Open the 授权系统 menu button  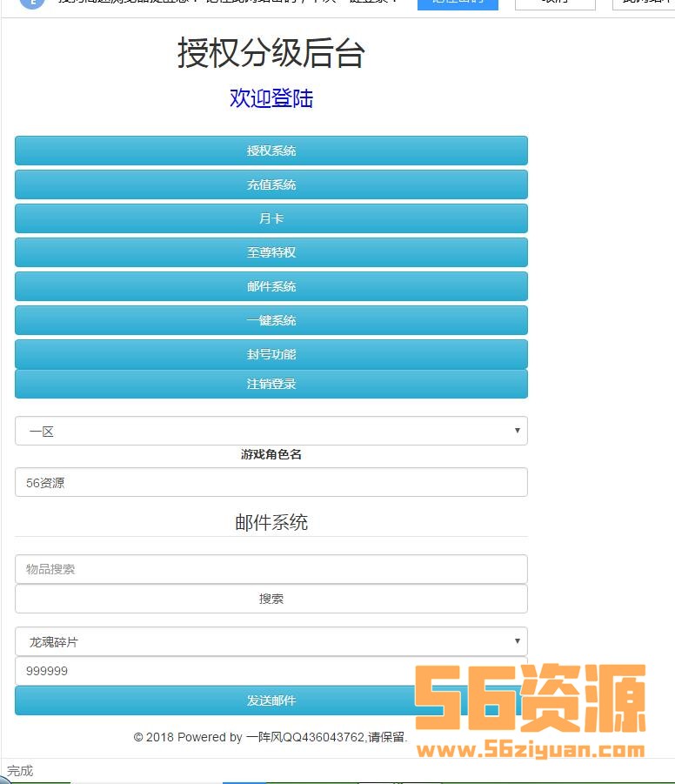pyautogui.click(x=271, y=151)
